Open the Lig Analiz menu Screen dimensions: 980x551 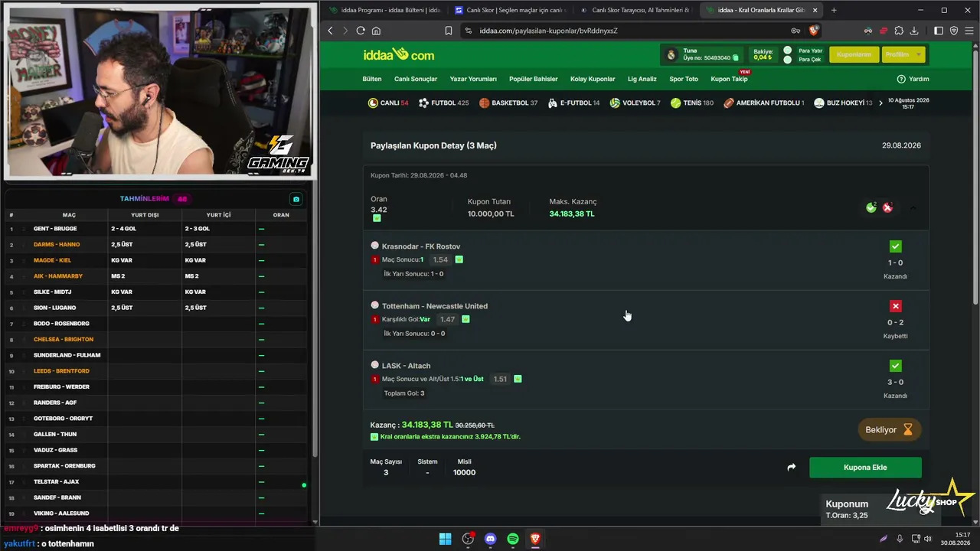(642, 79)
